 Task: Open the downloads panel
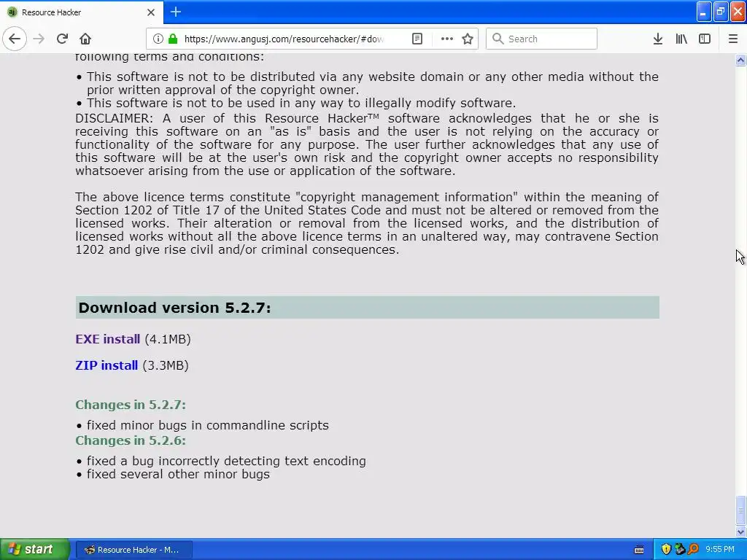tap(658, 39)
